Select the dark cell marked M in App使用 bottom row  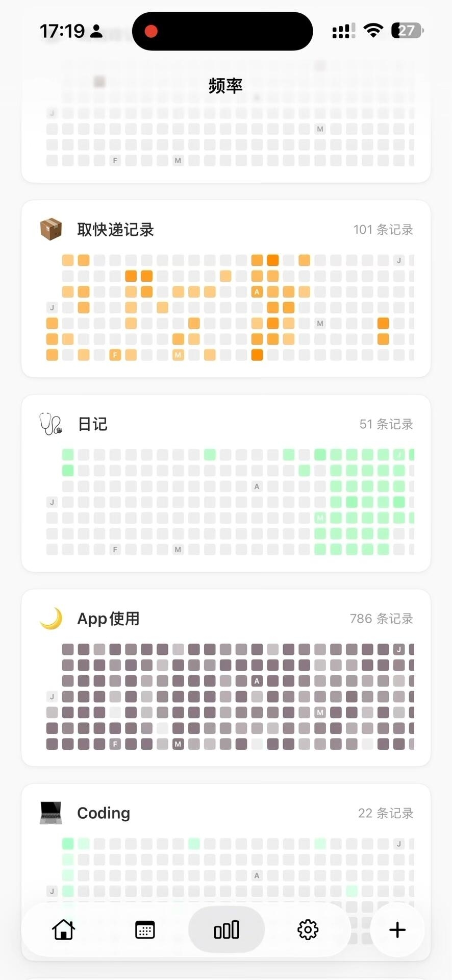click(178, 744)
